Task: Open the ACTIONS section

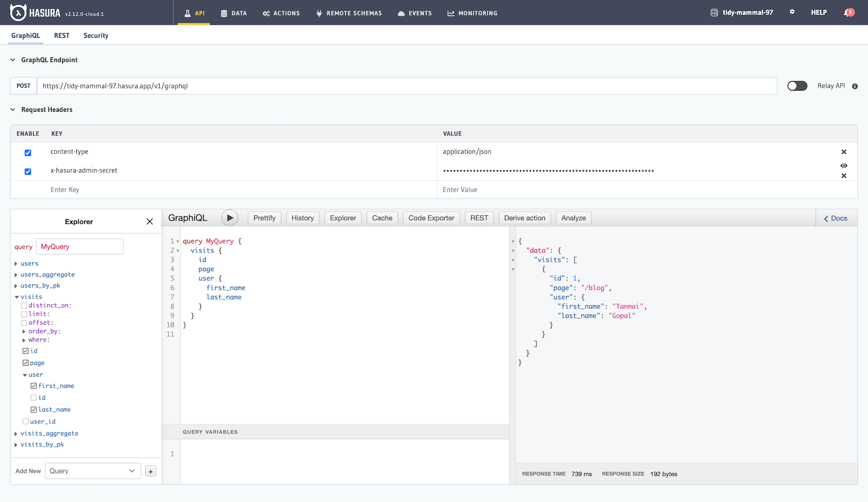Action: [281, 13]
